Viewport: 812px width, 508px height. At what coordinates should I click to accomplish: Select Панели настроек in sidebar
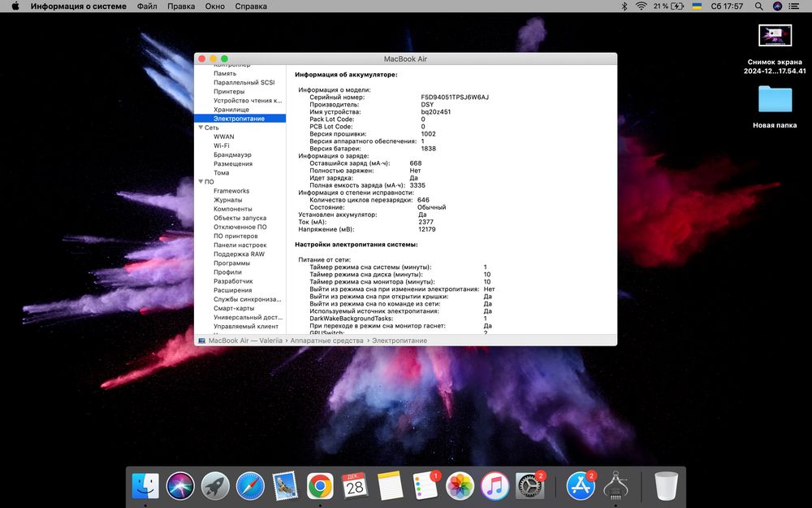click(x=240, y=245)
